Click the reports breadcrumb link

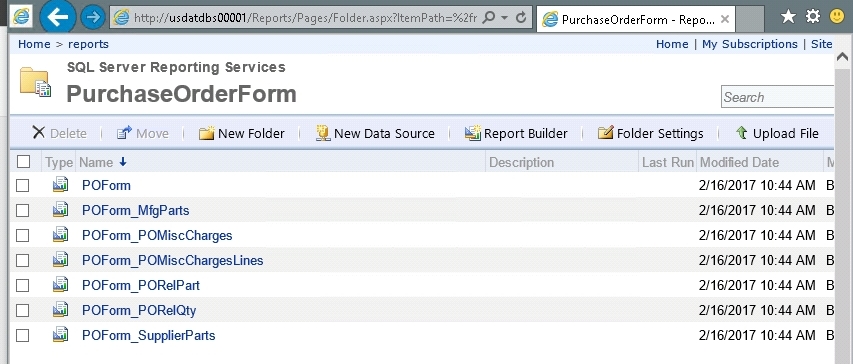(88, 44)
